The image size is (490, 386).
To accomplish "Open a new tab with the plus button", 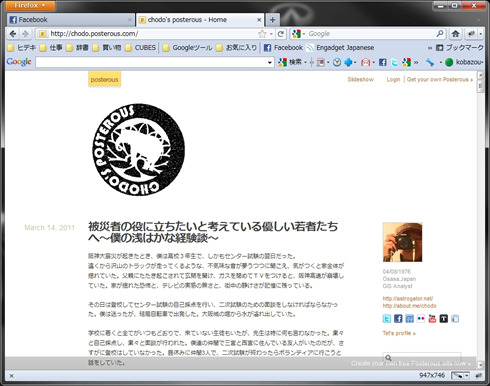I will coord(272,20).
